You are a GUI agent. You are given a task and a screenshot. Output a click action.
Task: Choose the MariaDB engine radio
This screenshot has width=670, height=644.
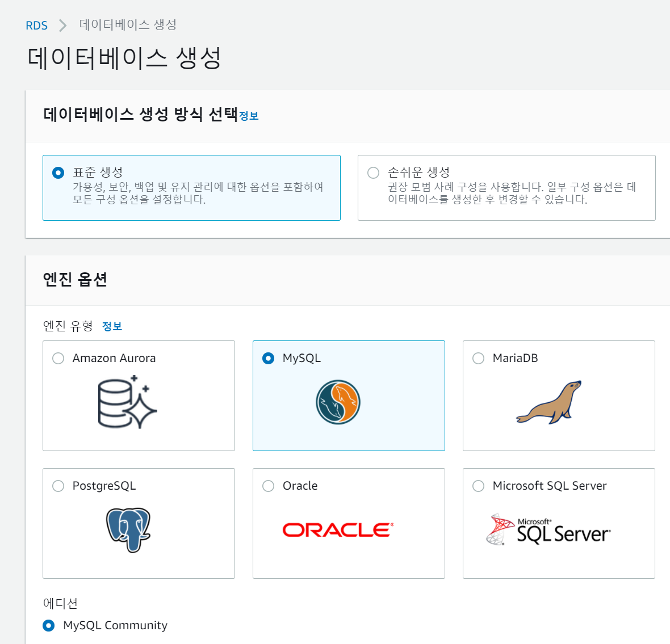479,358
